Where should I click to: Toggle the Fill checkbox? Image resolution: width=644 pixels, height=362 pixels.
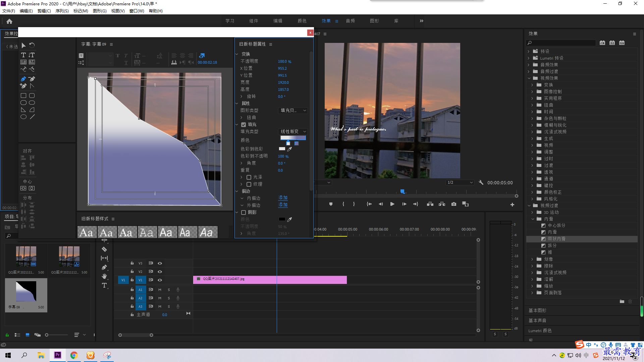point(244,125)
